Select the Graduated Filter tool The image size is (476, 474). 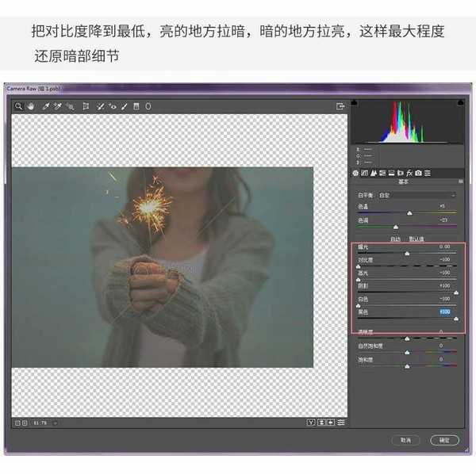(x=136, y=105)
